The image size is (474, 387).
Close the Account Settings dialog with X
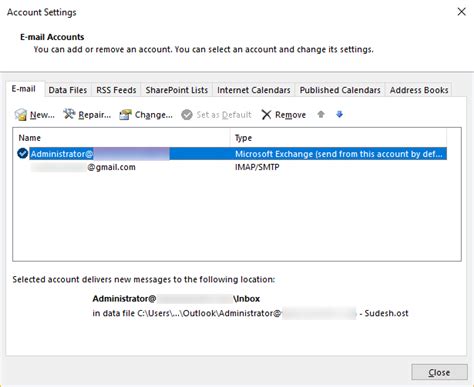tap(461, 12)
